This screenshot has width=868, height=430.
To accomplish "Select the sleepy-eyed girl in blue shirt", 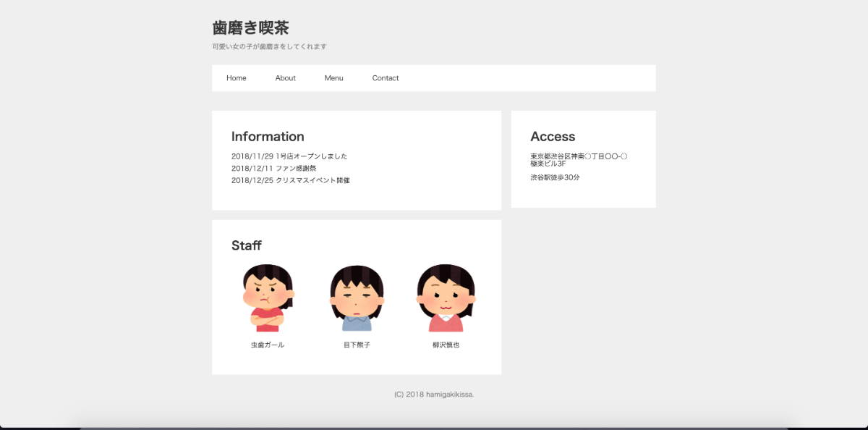I will tap(357, 298).
